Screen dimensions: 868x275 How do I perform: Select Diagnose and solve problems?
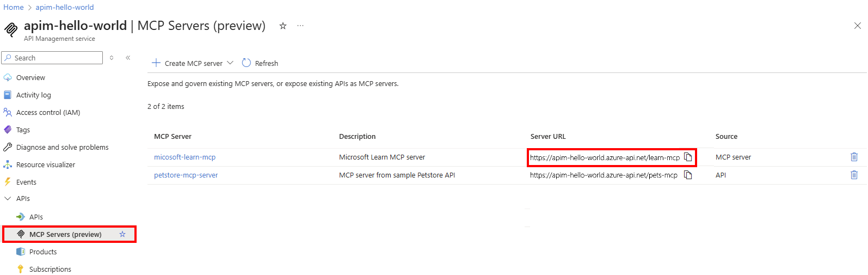click(x=62, y=148)
